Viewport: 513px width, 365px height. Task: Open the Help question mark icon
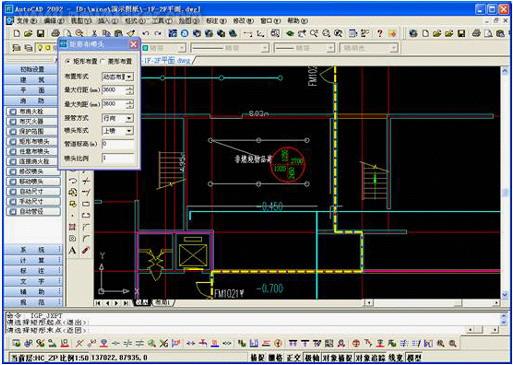[x=380, y=33]
